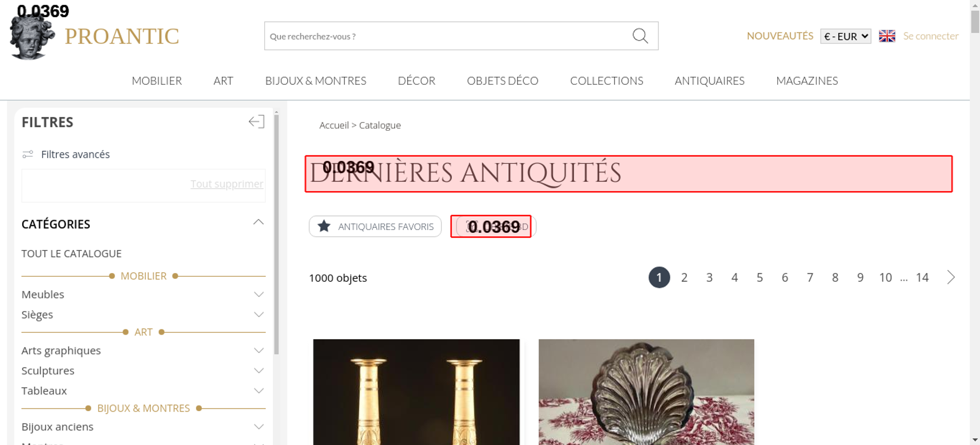The height and width of the screenshot is (445, 980).
Task: Click the filter panel scrollbar
Action: 276,235
